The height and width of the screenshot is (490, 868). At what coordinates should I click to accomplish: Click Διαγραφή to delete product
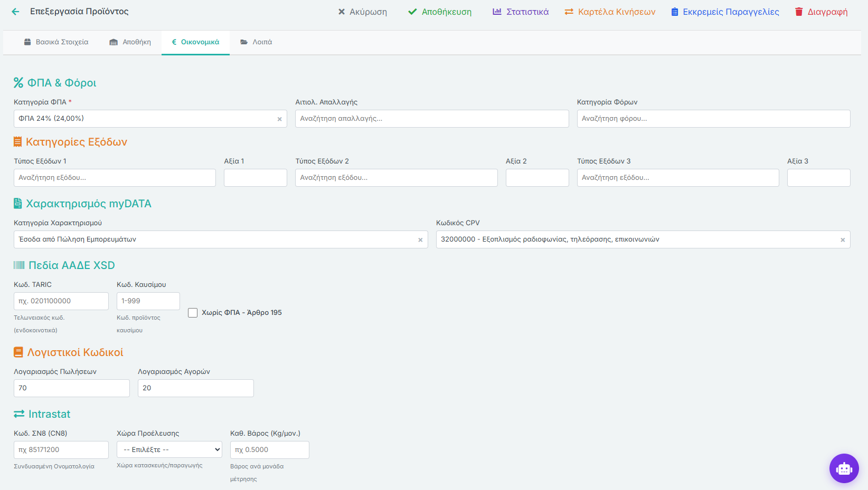tap(821, 12)
